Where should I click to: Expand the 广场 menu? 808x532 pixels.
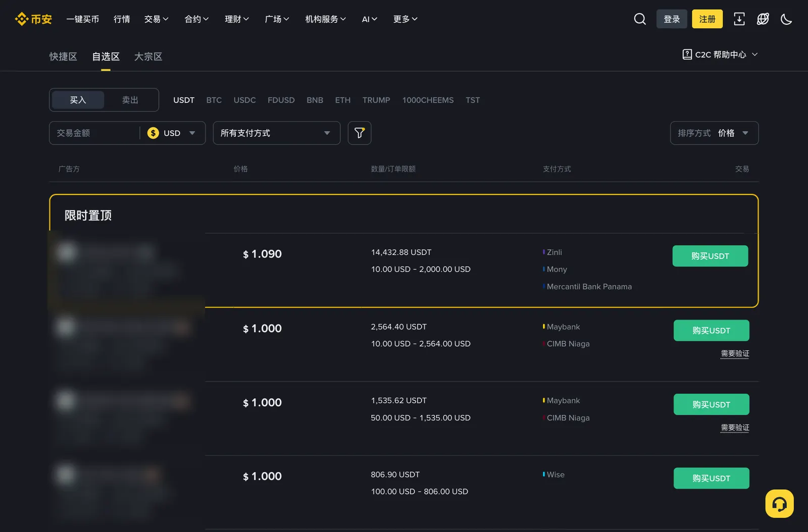click(277, 19)
